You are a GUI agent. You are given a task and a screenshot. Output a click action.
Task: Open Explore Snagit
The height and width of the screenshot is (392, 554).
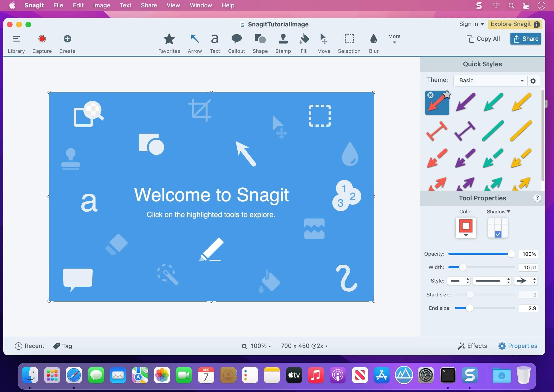(x=511, y=24)
